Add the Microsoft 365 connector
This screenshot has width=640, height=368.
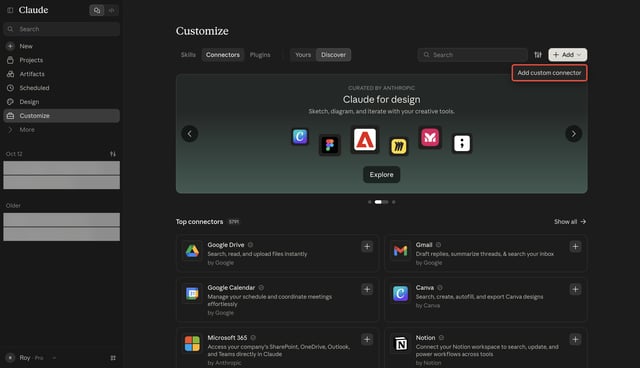pos(367,339)
